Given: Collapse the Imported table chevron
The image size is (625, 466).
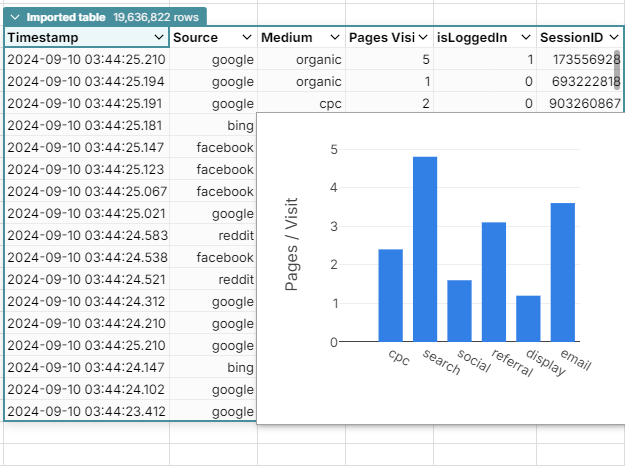Looking at the screenshot, I should click(x=15, y=18).
